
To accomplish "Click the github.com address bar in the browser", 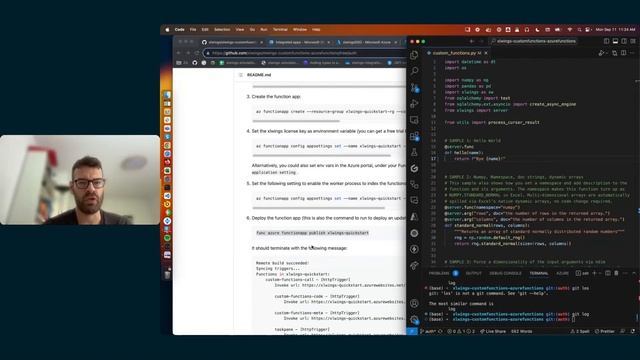I will pos(304,53).
